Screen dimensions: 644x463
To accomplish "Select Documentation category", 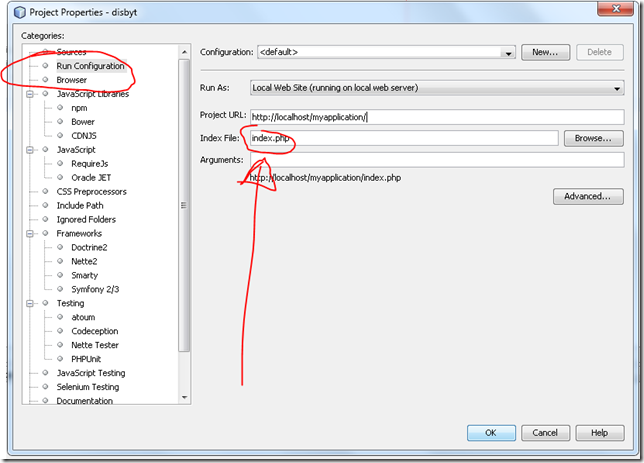I will click(x=84, y=401).
